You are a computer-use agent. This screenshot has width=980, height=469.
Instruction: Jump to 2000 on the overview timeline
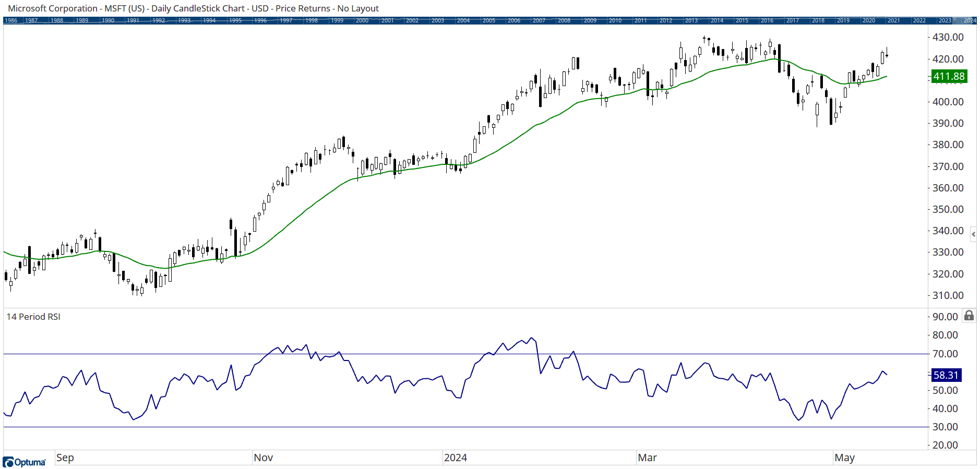362,21
